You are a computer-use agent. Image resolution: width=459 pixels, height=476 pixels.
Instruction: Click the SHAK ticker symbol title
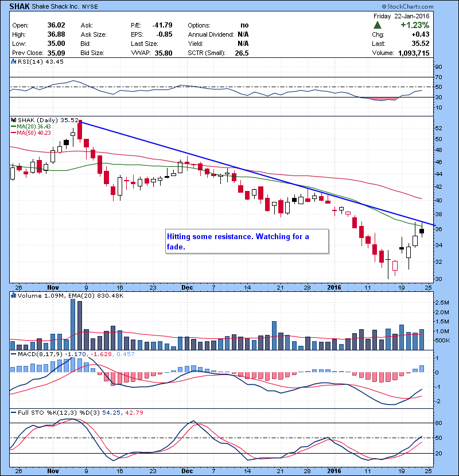pos(20,6)
